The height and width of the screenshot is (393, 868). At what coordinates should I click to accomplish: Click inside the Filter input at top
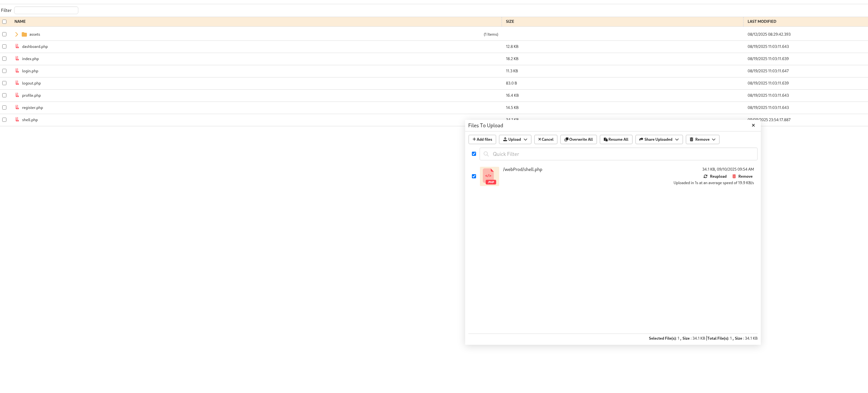click(46, 10)
